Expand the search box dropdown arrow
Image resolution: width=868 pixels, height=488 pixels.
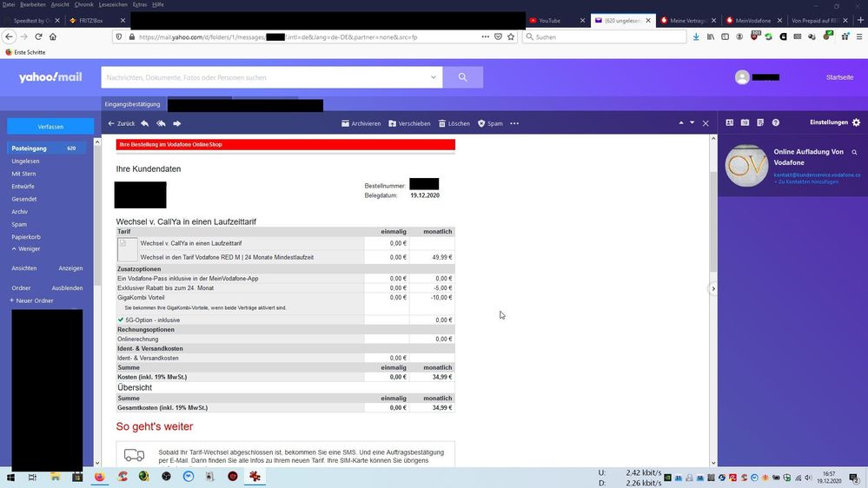pyautogui.click(x=434, y=77)
